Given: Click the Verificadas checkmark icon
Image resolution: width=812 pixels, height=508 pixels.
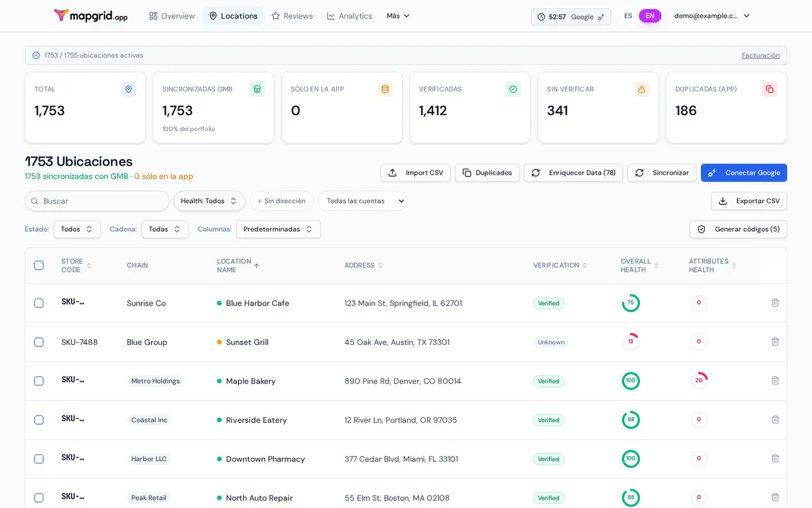Looking at the screenshot, I should (x=513, y=89).
